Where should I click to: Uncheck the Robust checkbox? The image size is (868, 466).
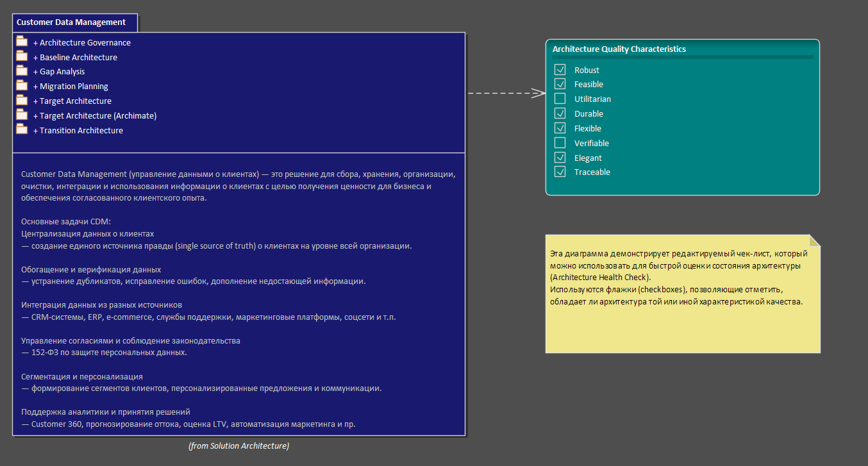point(560,70)
